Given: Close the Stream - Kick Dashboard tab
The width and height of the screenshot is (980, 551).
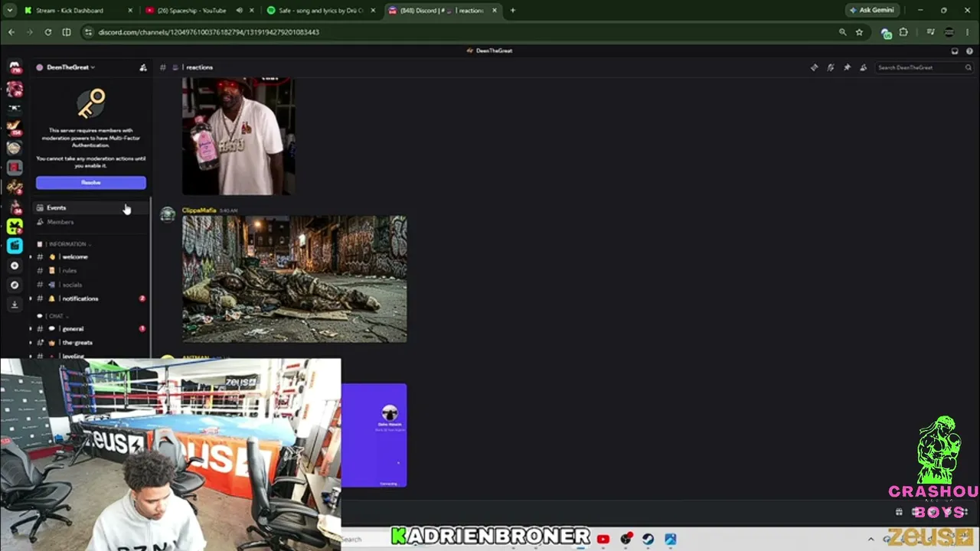Looking at the screenshot, I should (129, 11).
